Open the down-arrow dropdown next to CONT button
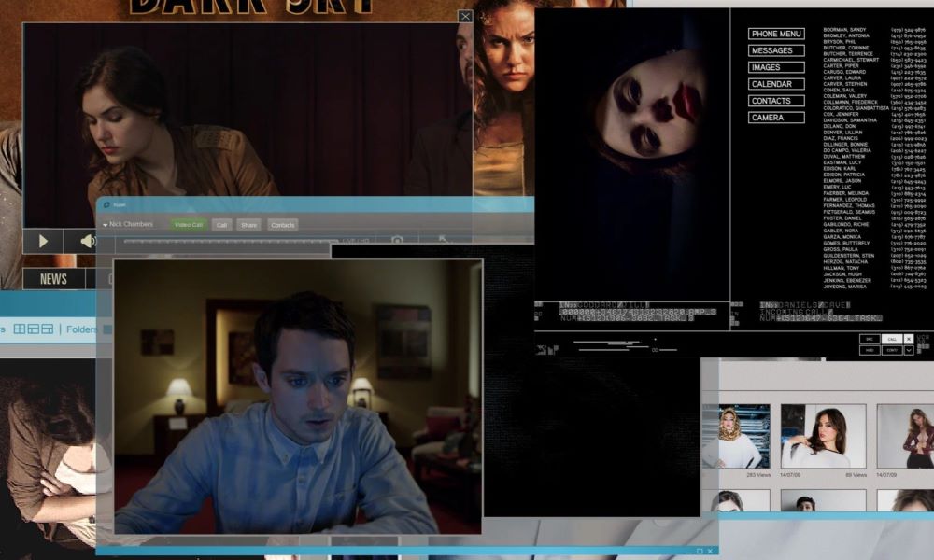This screenshot has height=560, width=934. click(909, 350)
